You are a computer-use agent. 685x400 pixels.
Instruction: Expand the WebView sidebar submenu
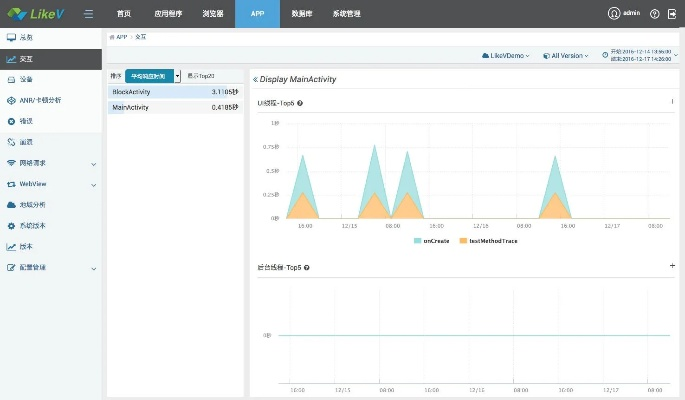coord(93,184)
